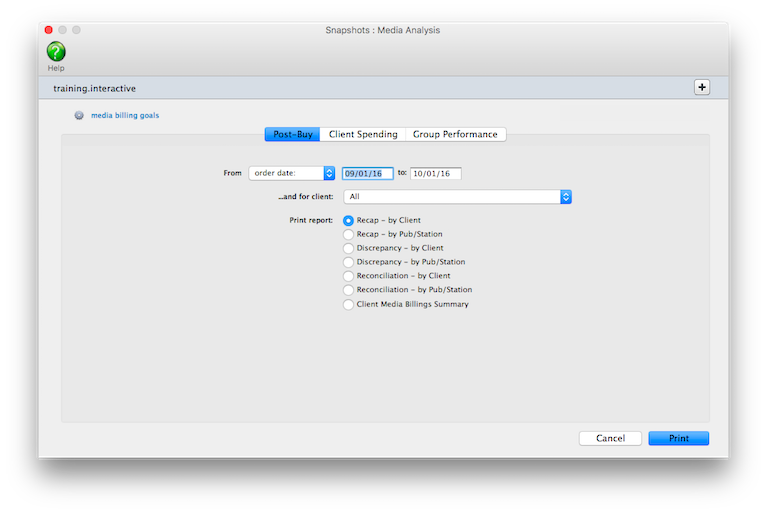Open the order date dropdown
Viewport: 767px width, 513px height.
292,173
